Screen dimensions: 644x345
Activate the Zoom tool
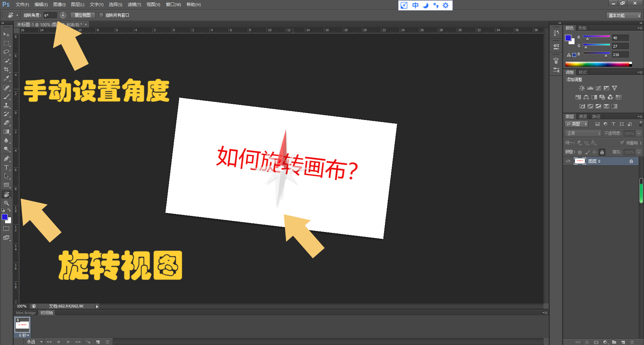coord(6,203)
